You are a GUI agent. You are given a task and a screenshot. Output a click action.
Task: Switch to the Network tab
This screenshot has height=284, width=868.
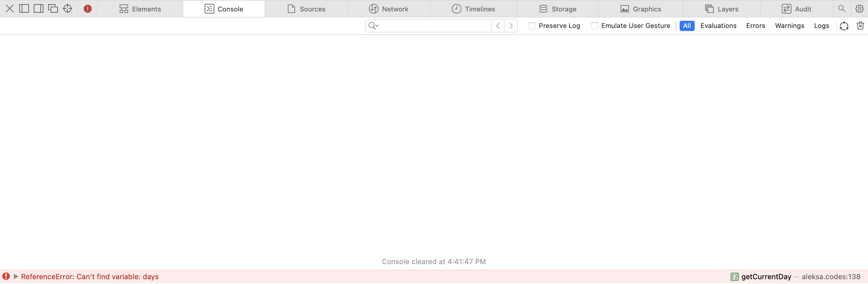(x=388, y=9)
